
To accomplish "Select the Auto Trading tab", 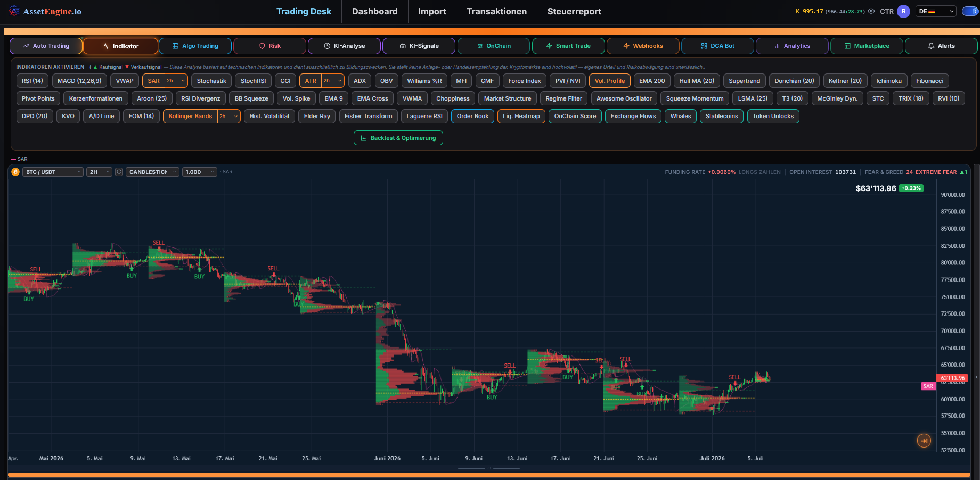I will pos(46,46).
